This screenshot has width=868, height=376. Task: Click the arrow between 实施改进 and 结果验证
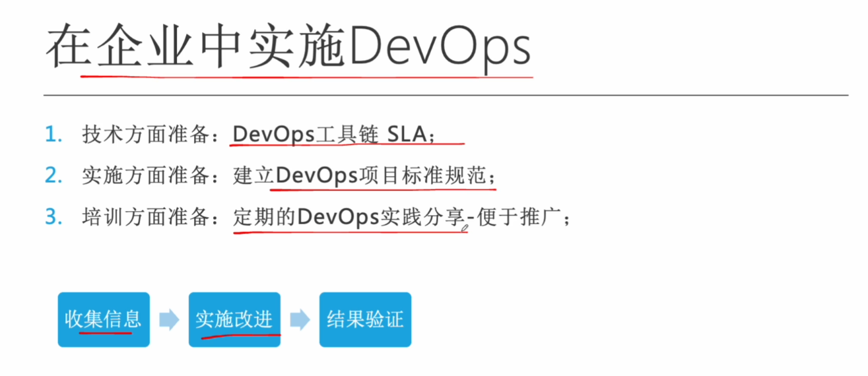point(300,321)
